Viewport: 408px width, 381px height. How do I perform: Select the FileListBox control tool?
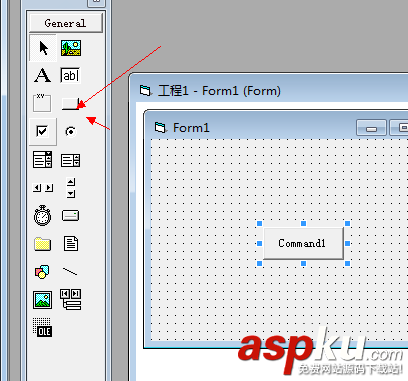pyautogui.click(x=71, y=244)
